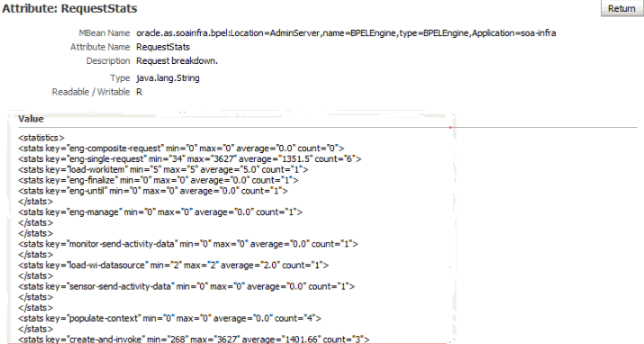Select the description 'Request breakdown.'

[177, 60]
